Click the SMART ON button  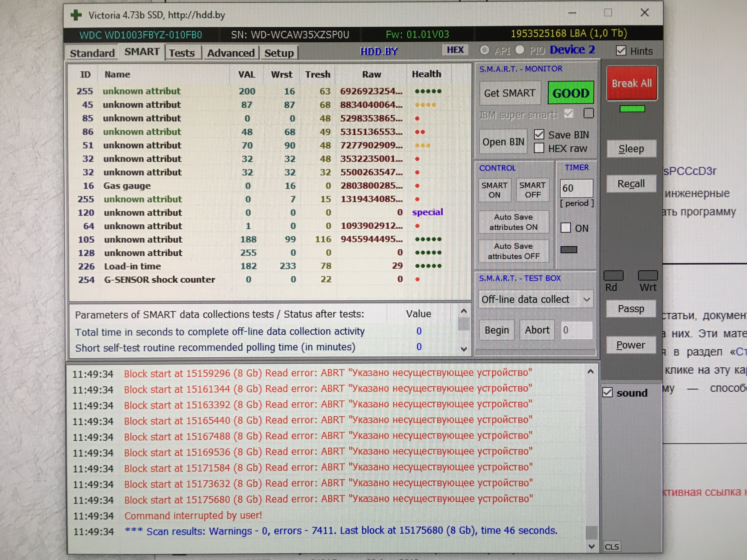coord(494,190)
